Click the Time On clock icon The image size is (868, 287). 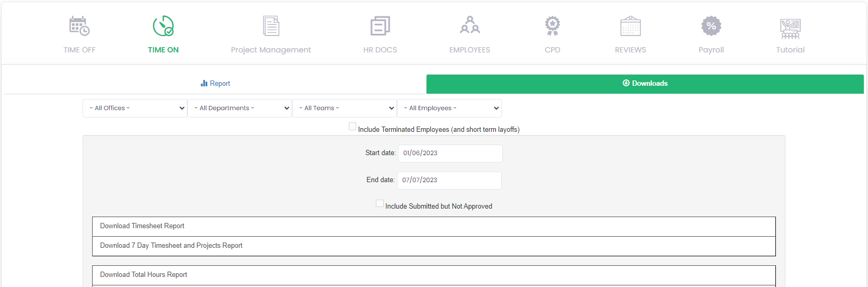[x=163, y=26]
